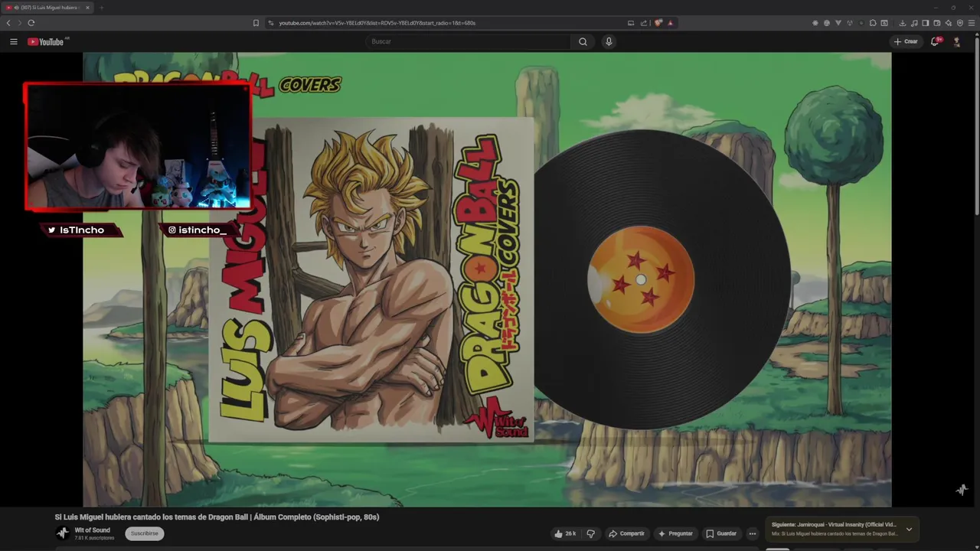Expand the playlist queue chevron
The image size is (980, 551).
pos(909,529)
